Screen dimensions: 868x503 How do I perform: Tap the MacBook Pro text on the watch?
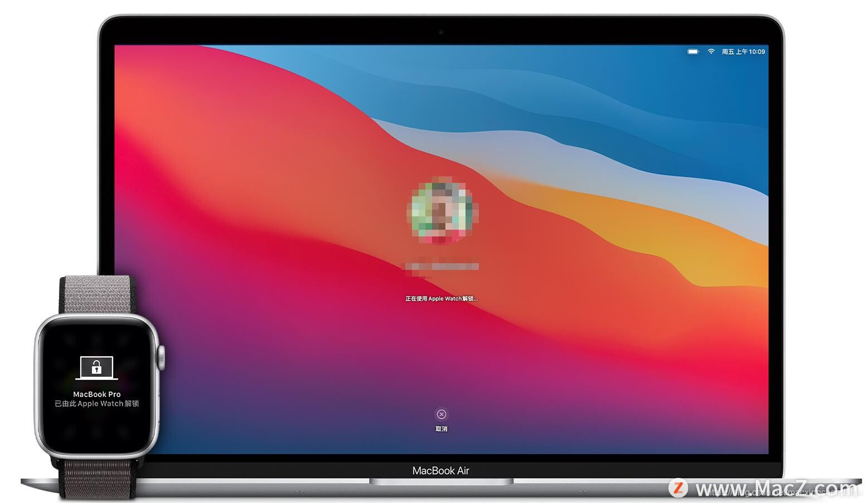coord(97,394)
